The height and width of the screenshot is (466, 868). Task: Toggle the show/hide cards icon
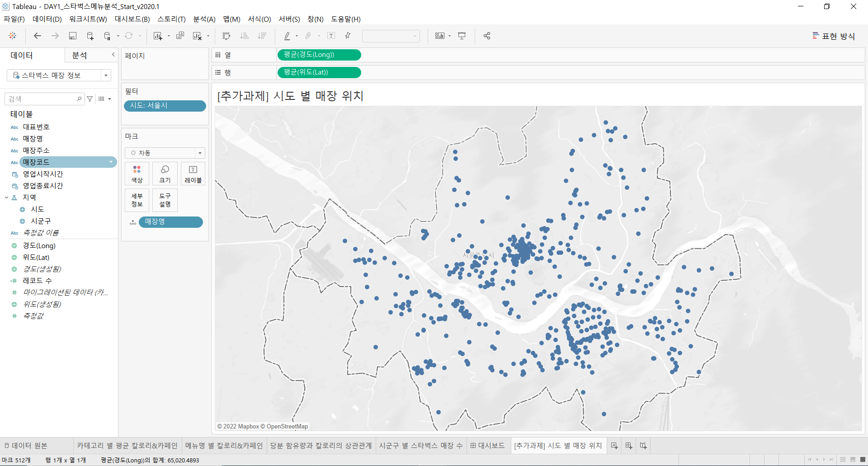[439, 36]
